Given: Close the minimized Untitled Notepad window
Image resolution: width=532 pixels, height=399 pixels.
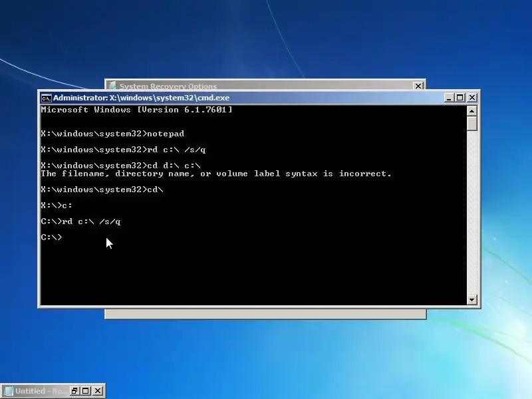Looking at the screenshot, I should [x=97, y=391].
